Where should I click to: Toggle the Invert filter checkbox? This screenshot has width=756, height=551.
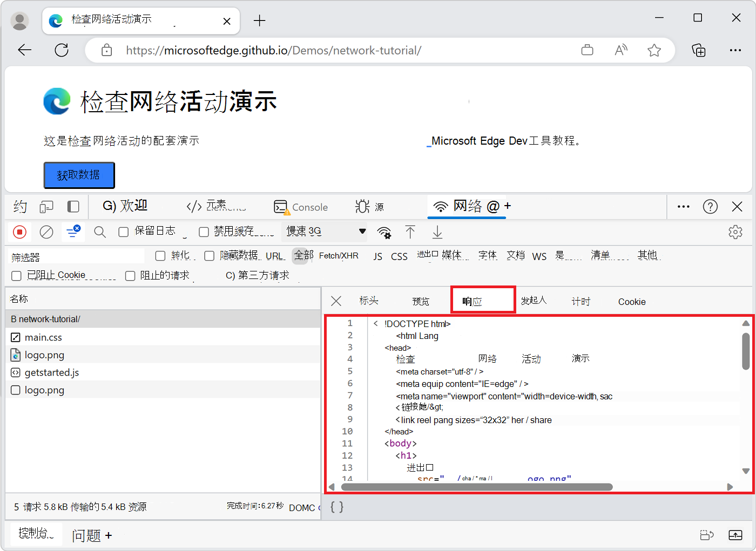pyautogui.click(x=160, y=256)
